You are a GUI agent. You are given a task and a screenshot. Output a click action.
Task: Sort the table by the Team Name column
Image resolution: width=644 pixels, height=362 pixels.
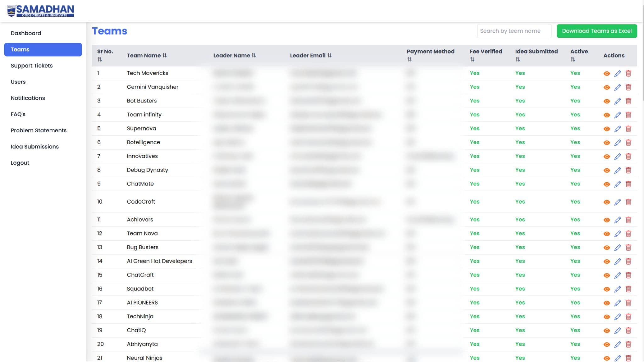[164, 55]
